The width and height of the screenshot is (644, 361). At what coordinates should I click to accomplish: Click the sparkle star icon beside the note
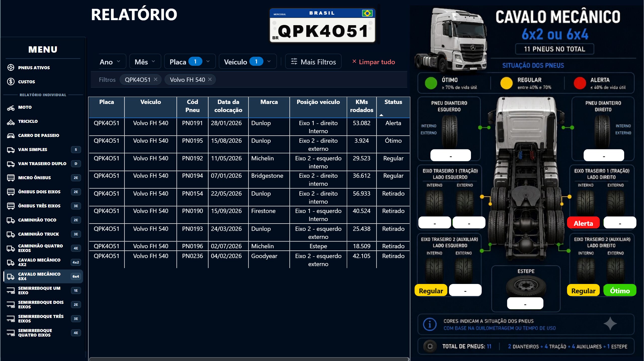click(610, 324)
